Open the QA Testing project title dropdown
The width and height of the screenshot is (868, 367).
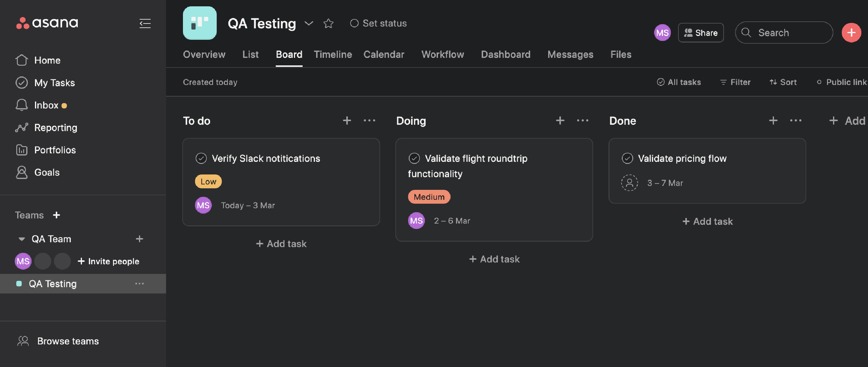point(309,24)
